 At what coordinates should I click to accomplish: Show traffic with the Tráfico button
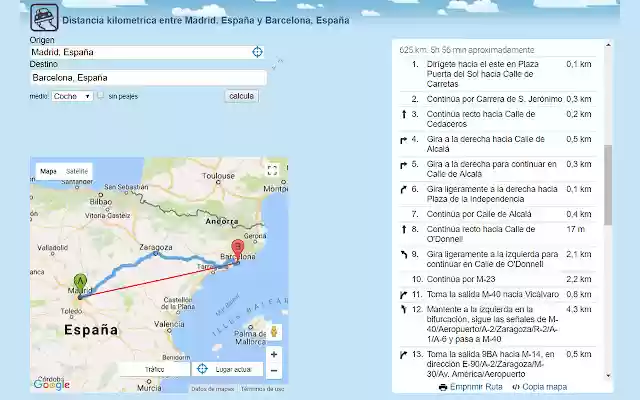pos(154,369)
